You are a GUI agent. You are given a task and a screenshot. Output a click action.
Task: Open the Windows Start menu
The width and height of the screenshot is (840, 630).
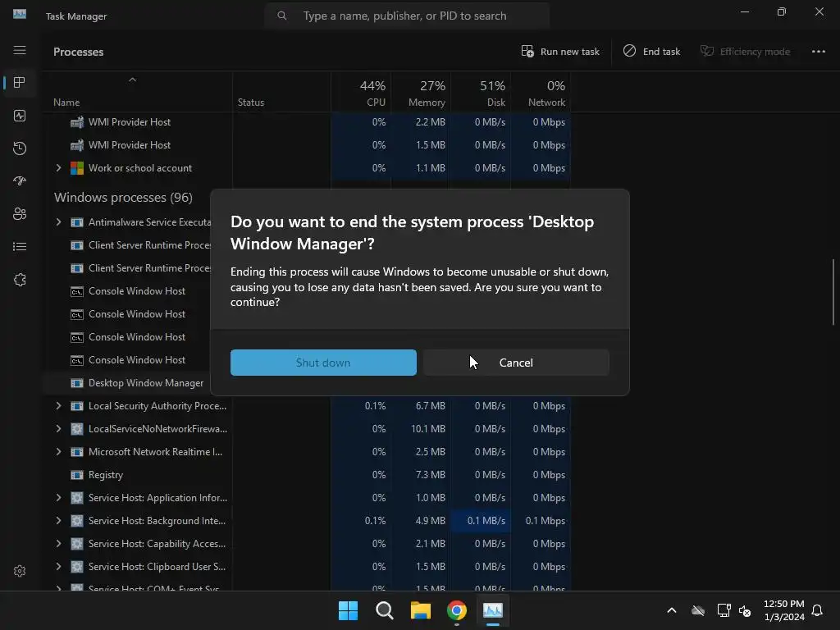(x=348, y=610)
